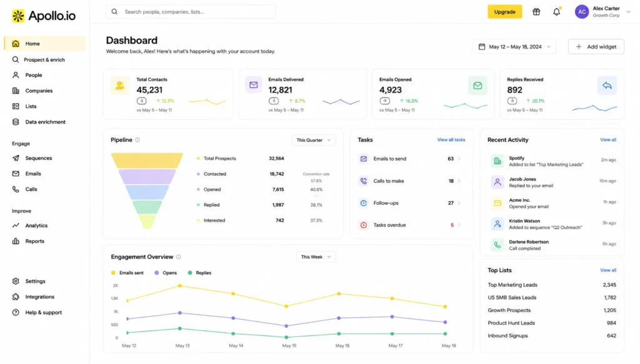Click the Spotify activity building icon
This screenshot has width=640, height=364.
coord(497,161)
